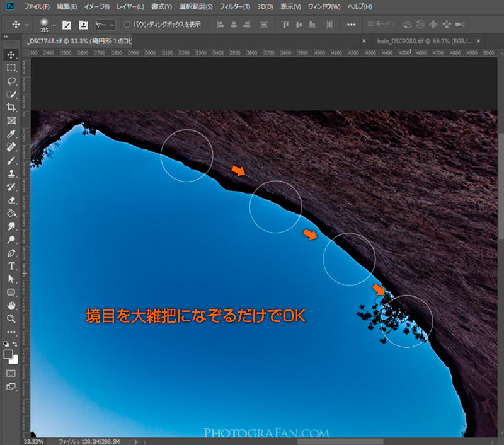Select the Brush tool

pyautogui.click(x=11, y=160)
